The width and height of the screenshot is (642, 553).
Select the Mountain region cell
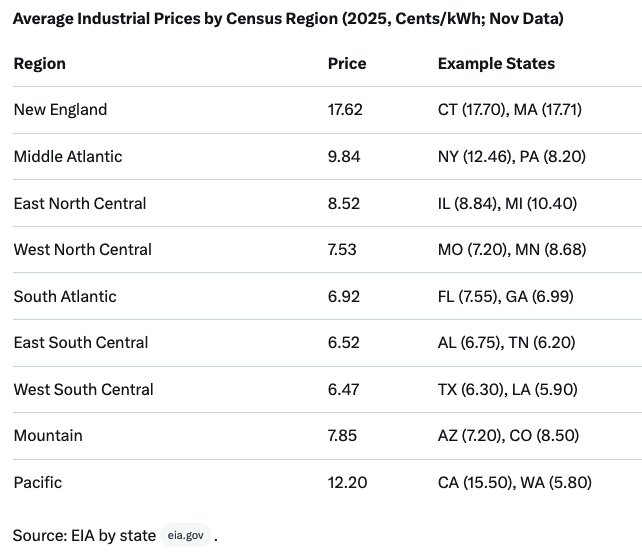[48, 435]
